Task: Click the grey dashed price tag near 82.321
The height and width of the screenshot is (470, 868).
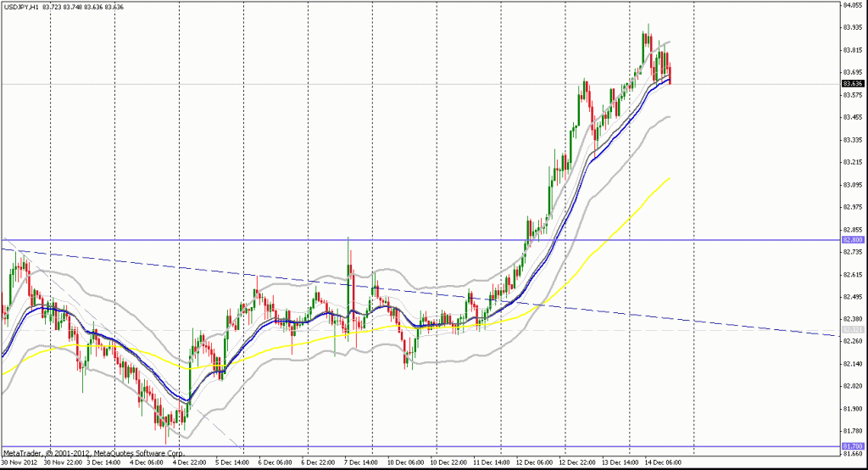Action: pyautogui.click(x=853, y=329)
